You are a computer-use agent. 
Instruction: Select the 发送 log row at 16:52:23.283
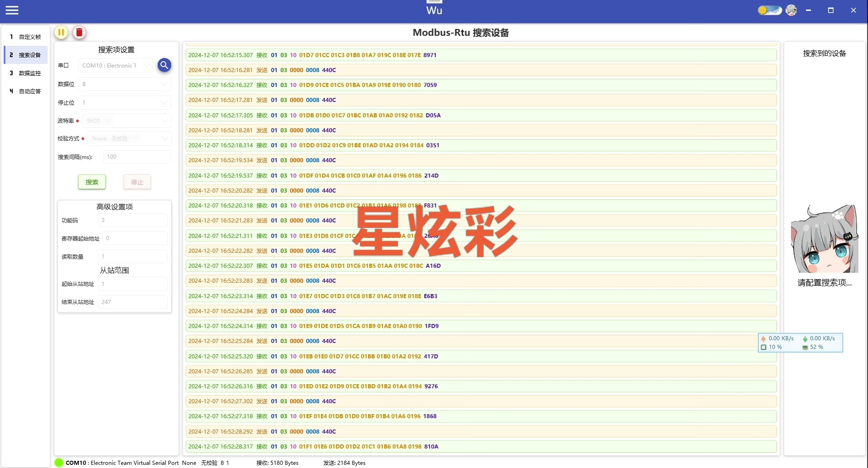481,281
